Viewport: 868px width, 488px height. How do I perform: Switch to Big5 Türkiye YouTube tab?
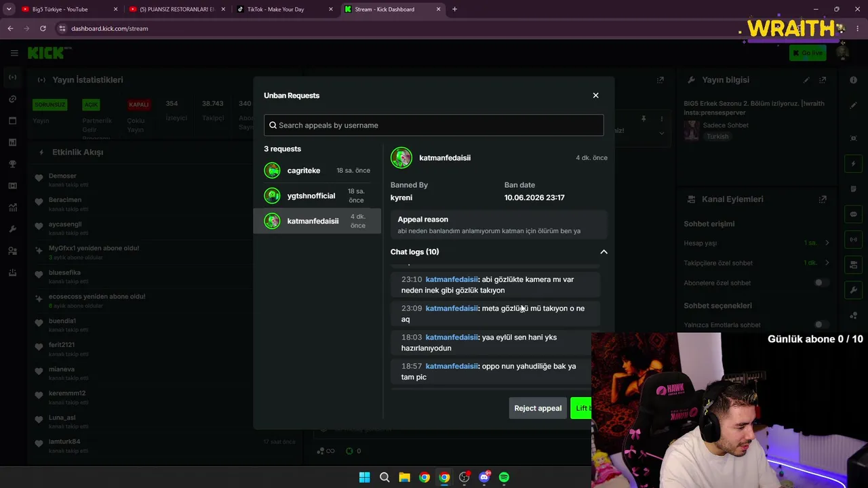point(68,9)
